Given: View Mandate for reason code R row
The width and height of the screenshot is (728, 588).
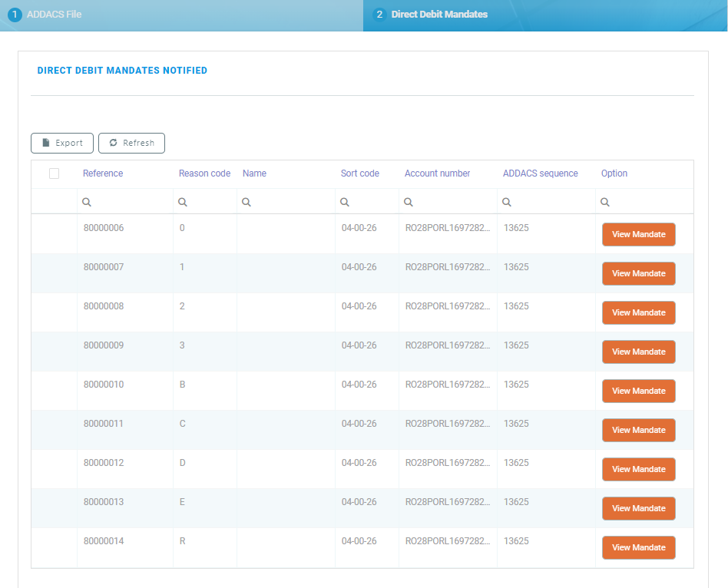Looking at the screenshot, I should pyautogui.click(x=638, y=547).
